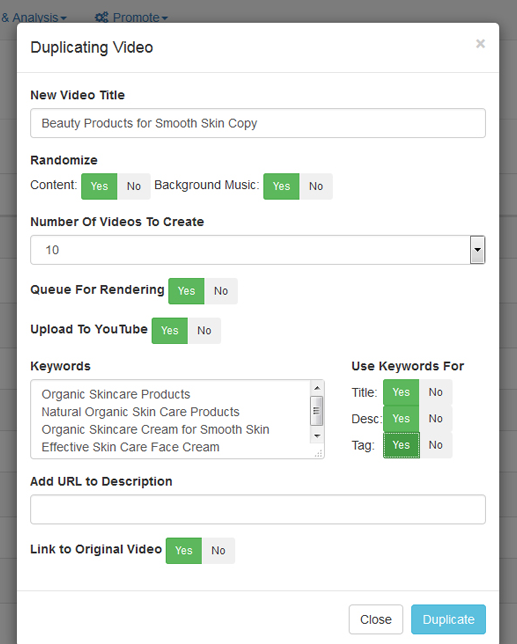Click the Duplicate button
This screenshot has height=644, width=517.
point(448,619)
